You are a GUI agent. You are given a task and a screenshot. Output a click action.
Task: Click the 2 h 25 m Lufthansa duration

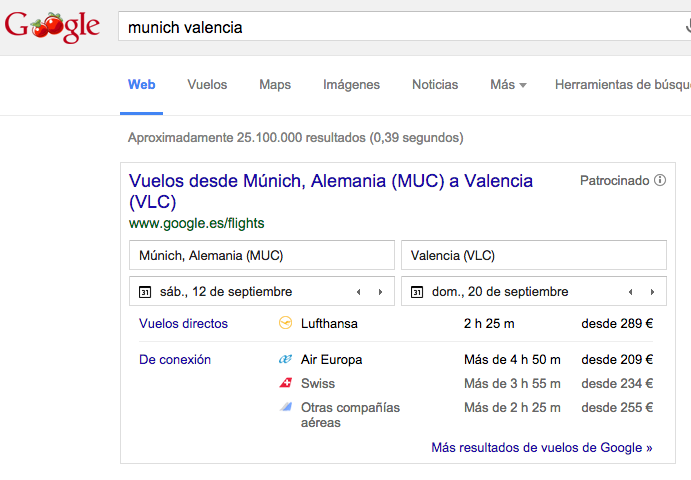tap(489, 324)
